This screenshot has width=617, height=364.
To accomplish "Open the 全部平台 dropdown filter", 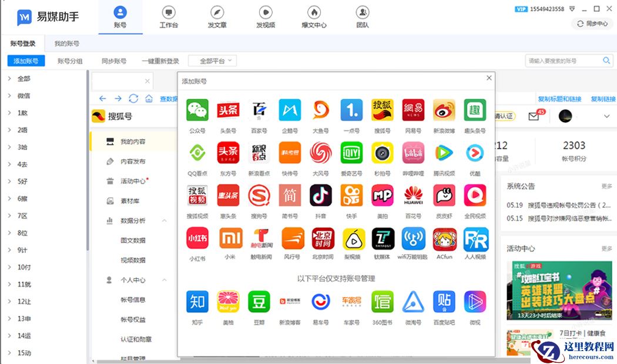I will [x=213, y=61].
